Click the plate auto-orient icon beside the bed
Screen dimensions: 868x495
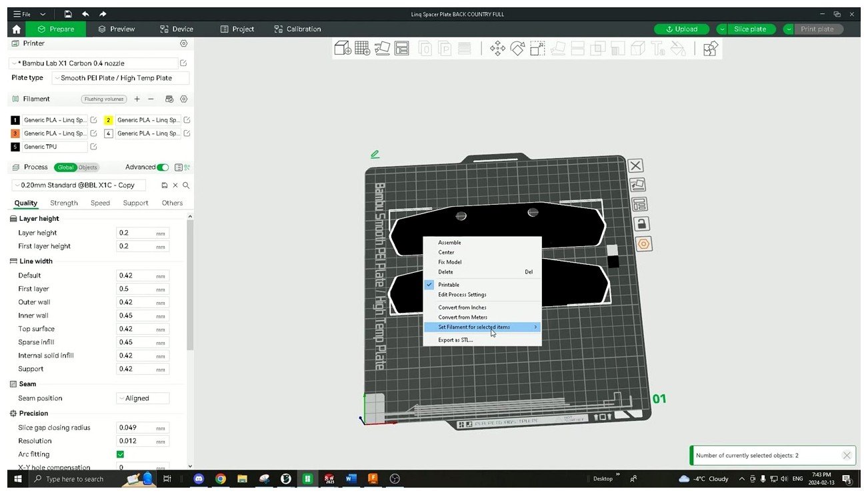[x=637, y=185]
